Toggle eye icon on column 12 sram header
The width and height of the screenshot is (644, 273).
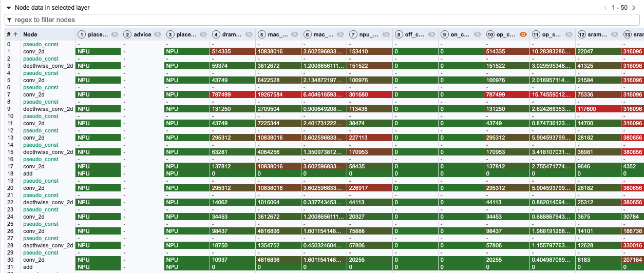pos(615,34)
